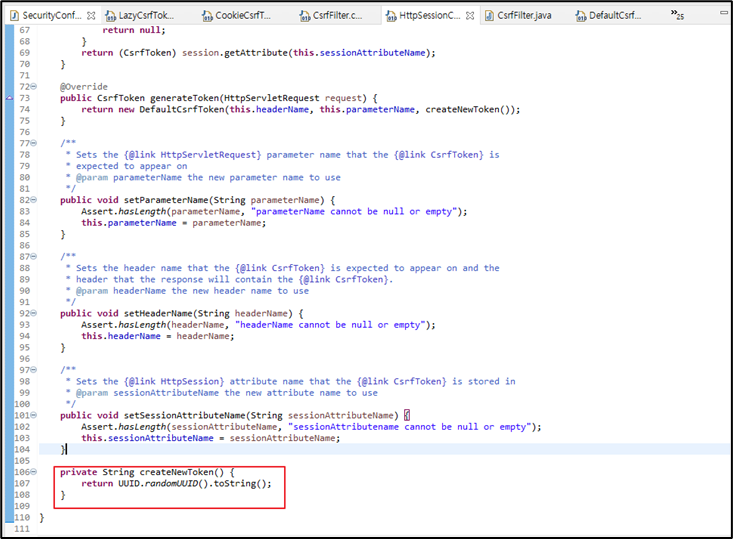This screenshot has width=733, height=539.
Task: Show the hidden editors list marked 25
Action: point(677,14)
